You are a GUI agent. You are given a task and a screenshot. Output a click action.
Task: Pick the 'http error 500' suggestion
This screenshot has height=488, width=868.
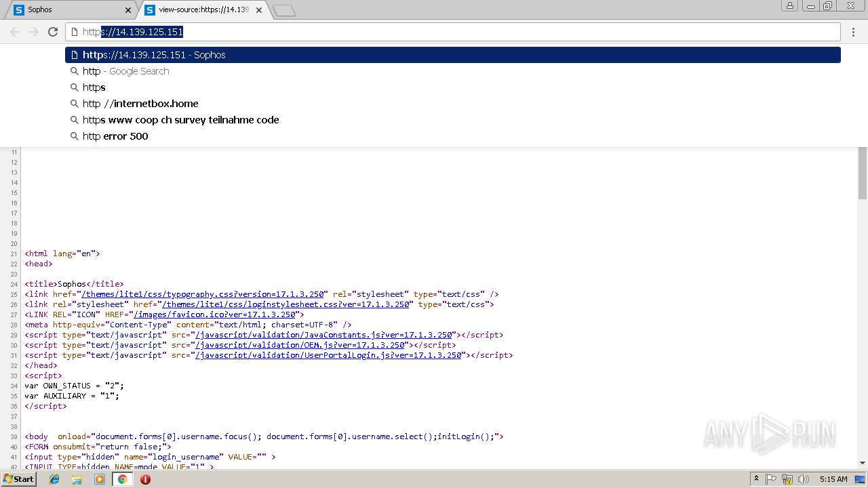click(452, 136)
